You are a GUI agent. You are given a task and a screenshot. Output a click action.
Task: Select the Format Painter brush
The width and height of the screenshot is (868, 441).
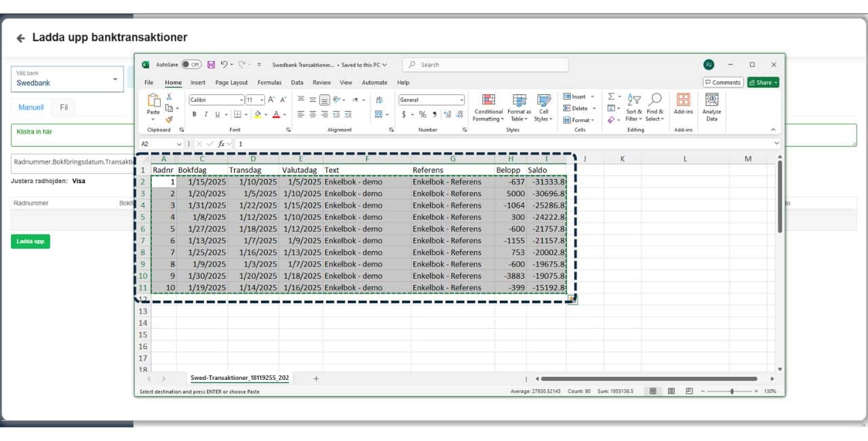169,119
